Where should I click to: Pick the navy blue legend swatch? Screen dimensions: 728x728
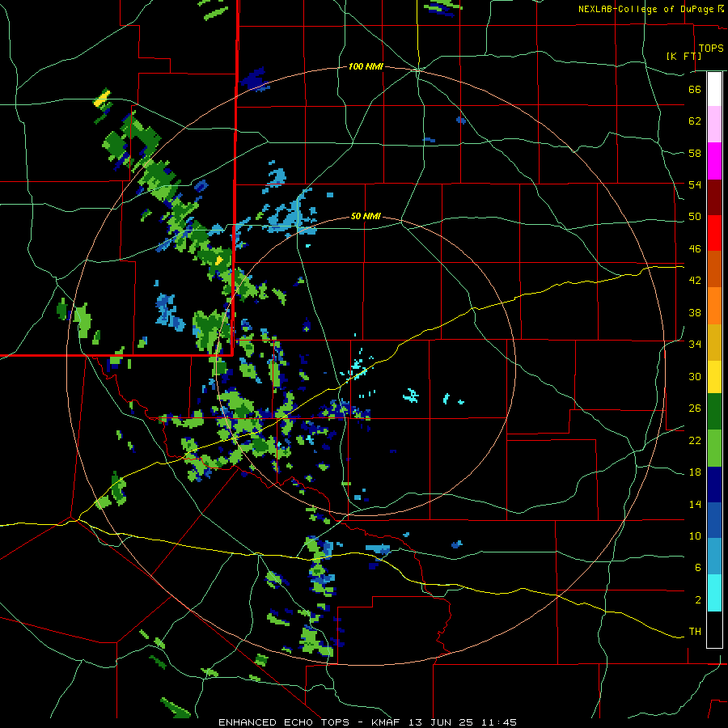714,485
